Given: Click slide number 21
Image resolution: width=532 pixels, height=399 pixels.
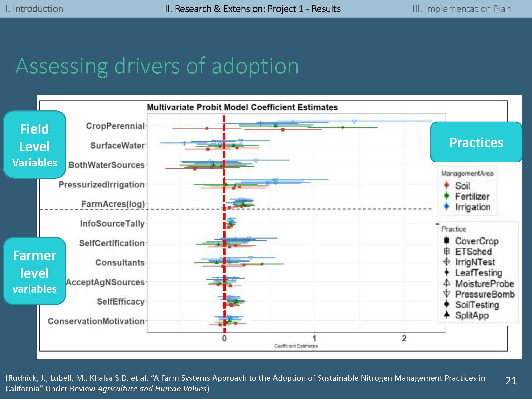Looking at the screenshot, I should tap(511, 381).
